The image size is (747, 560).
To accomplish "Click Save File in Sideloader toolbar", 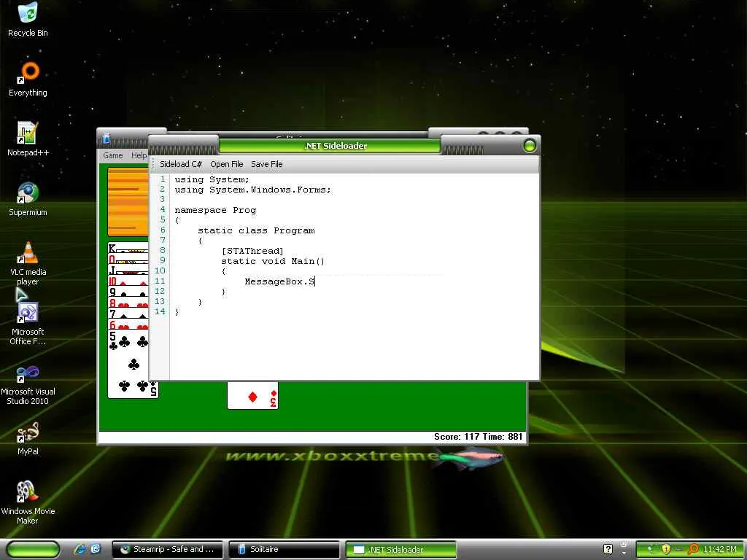I will point(267,164).
